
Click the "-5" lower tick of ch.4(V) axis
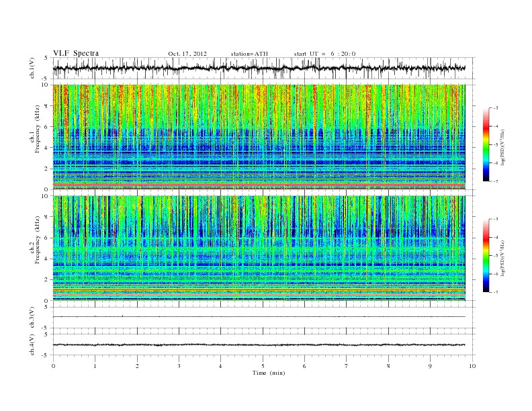coord(46,355)
